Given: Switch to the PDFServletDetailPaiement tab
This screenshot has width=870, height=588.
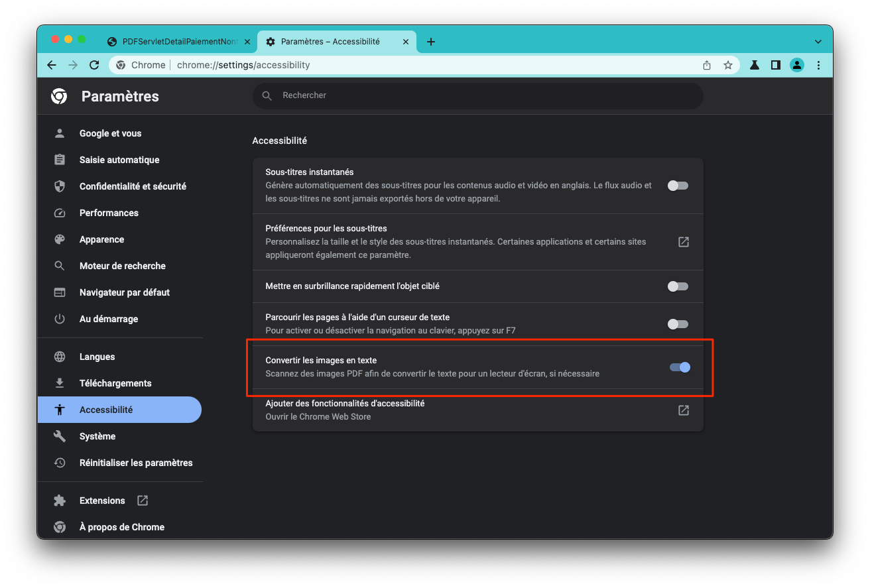Looking at the screenshot, I should [179, 42].
